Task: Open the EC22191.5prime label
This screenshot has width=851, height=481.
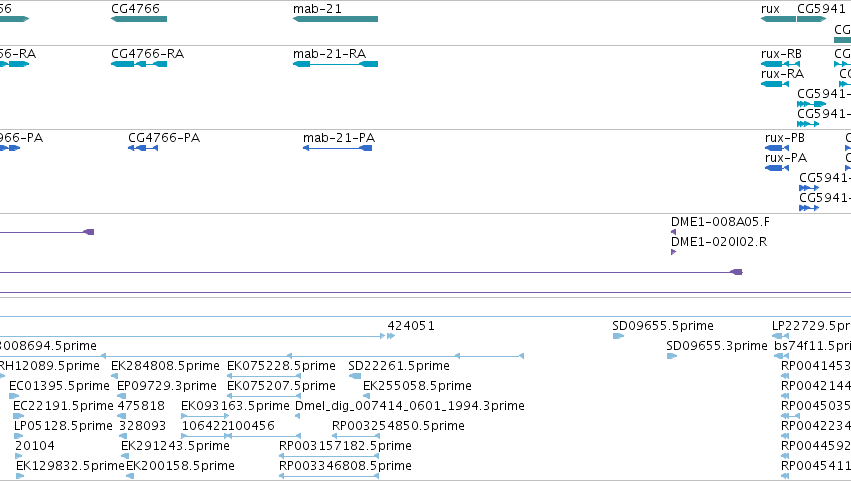Action: click(x=63, y=406)
